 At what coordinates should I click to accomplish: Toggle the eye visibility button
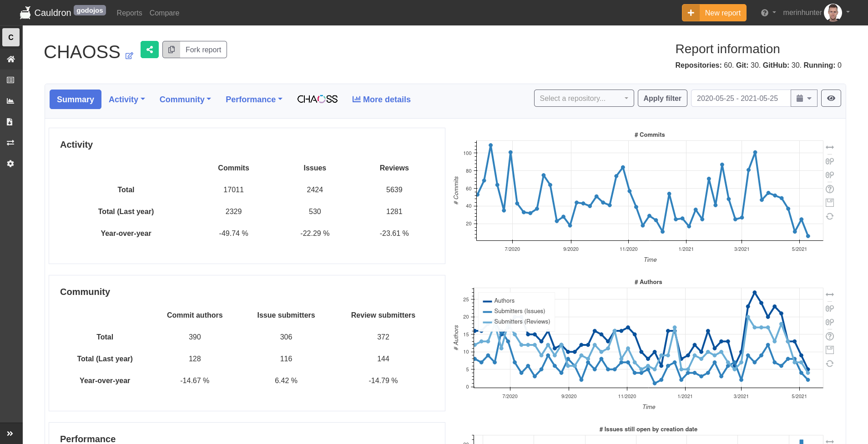click(x=831, y=98)
